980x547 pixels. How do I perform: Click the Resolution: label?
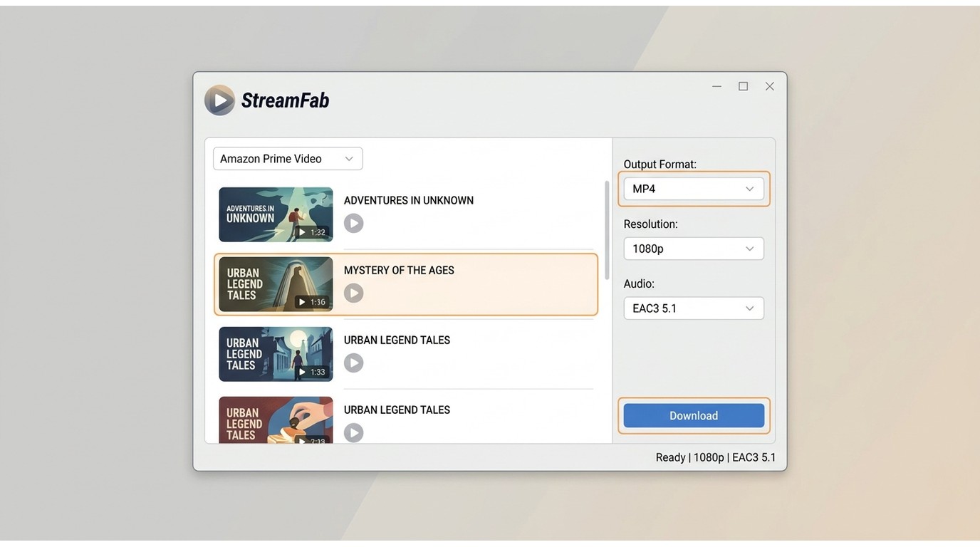click(x=651, y=224)
